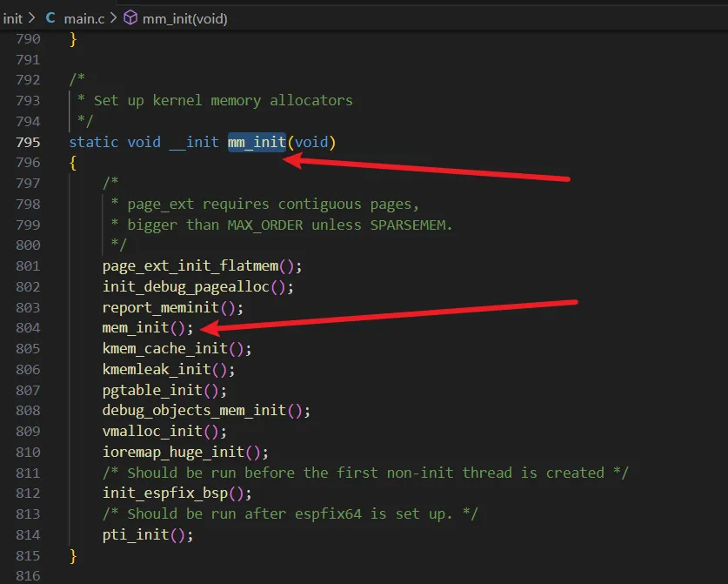Screen dimensions: 728x584
Task: Click the static keyword on line 795
Action: coord(93,142)
